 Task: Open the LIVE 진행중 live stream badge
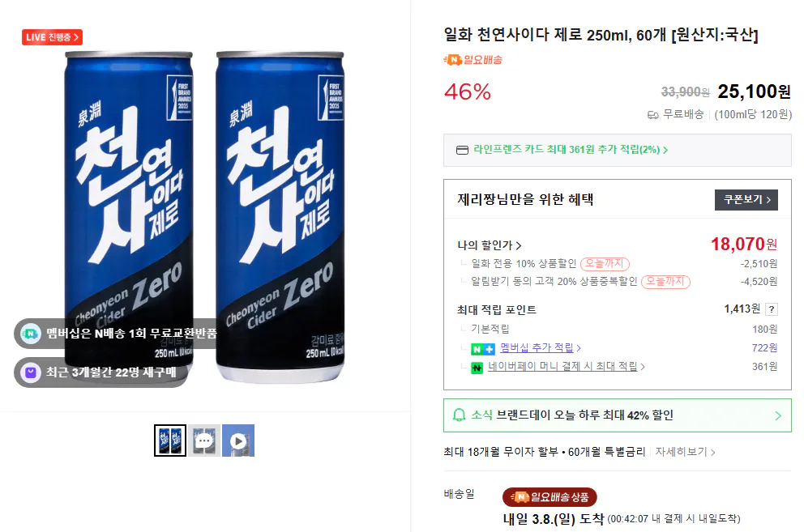point(52,36)
